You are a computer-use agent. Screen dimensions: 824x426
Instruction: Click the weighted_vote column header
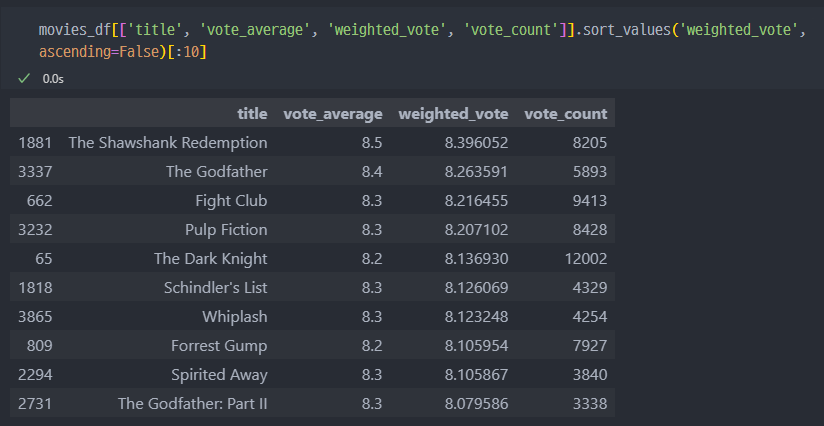pyautogui.click(x=453, y=114)
